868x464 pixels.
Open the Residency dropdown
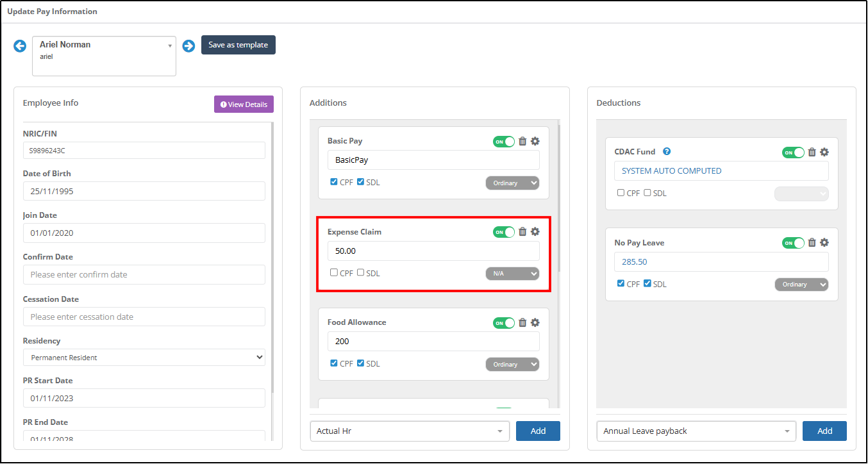click(144, 357)
